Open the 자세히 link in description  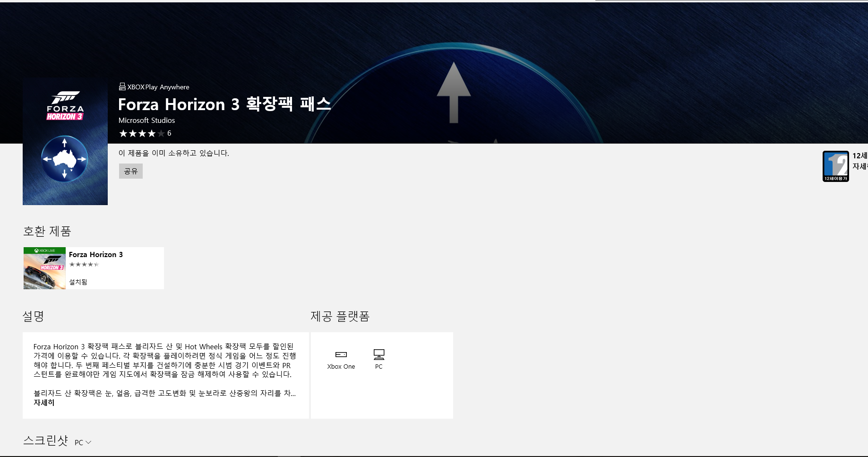tap(44, 403)
